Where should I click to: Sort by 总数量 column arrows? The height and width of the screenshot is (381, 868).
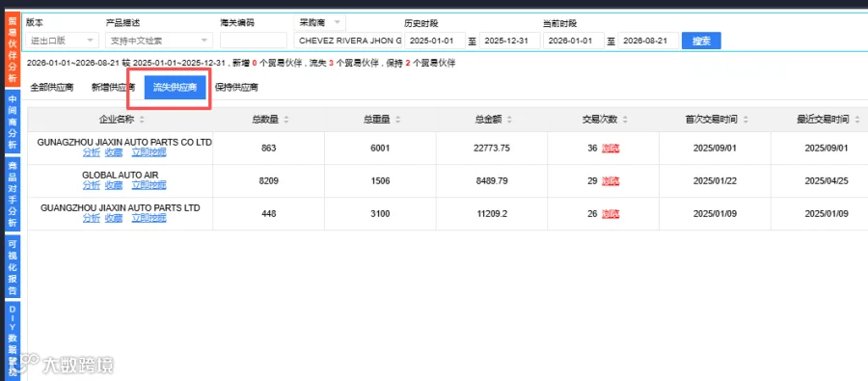[x=286, y=120]
